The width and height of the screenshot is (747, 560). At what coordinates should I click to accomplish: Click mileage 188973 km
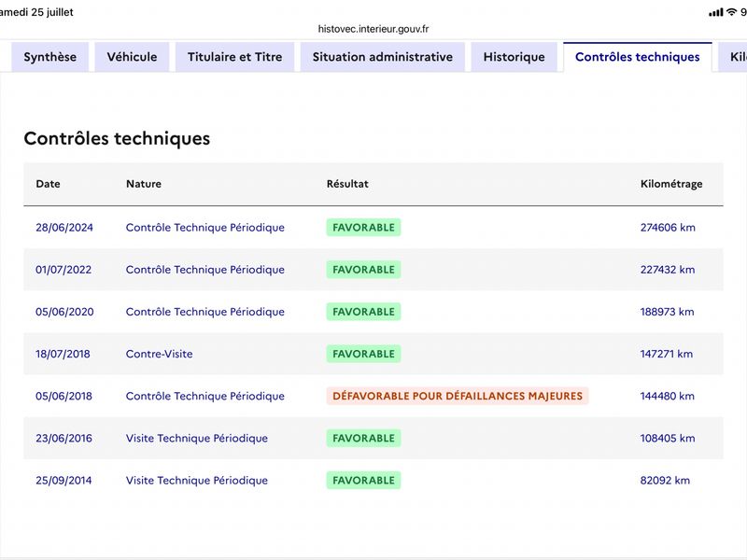coord(667,312)
